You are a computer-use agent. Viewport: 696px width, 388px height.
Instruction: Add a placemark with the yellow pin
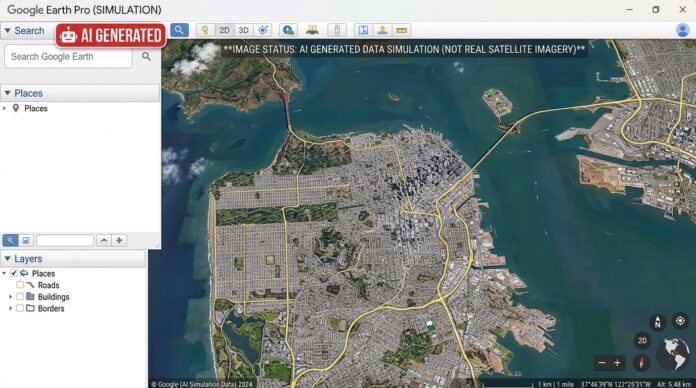point(205,30)
